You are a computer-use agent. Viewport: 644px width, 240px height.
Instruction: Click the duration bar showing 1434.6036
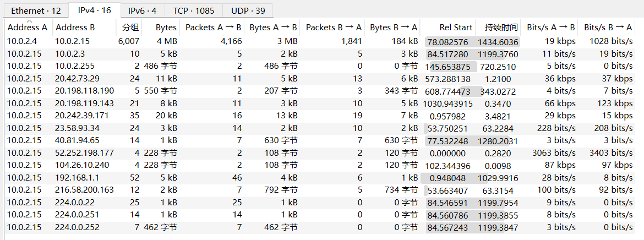coord(498,42)
